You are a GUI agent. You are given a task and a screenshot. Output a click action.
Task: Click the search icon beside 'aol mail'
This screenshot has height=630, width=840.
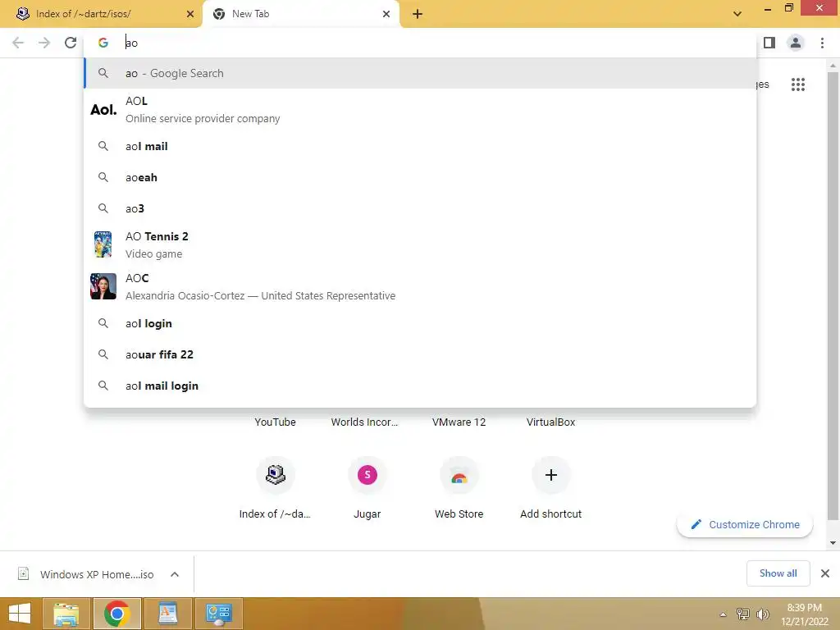pos(103,146)
